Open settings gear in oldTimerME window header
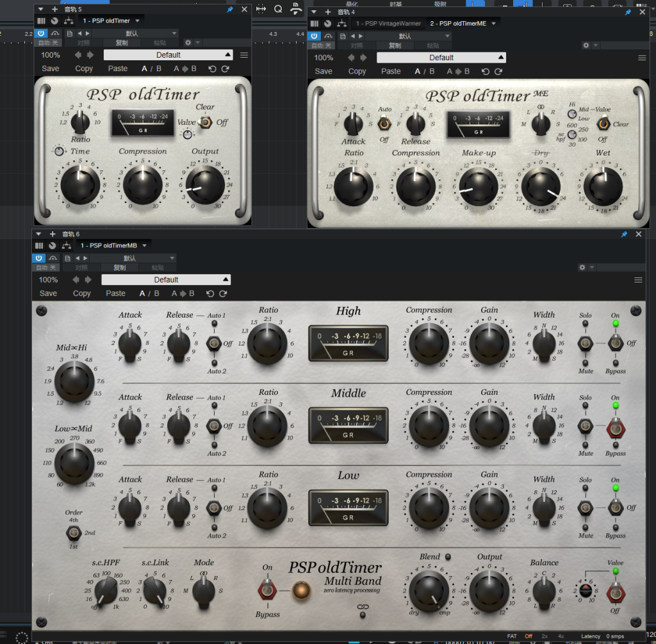Viewport: 656px width, 644px height. (x=586, y=45)
